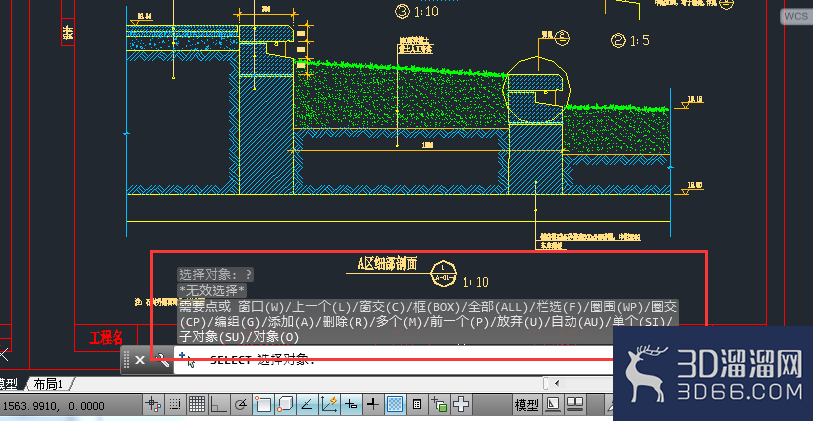Viewport: 813px width, 421px height.
Task: Click the 模型 model space button
Action: [526, 404]
